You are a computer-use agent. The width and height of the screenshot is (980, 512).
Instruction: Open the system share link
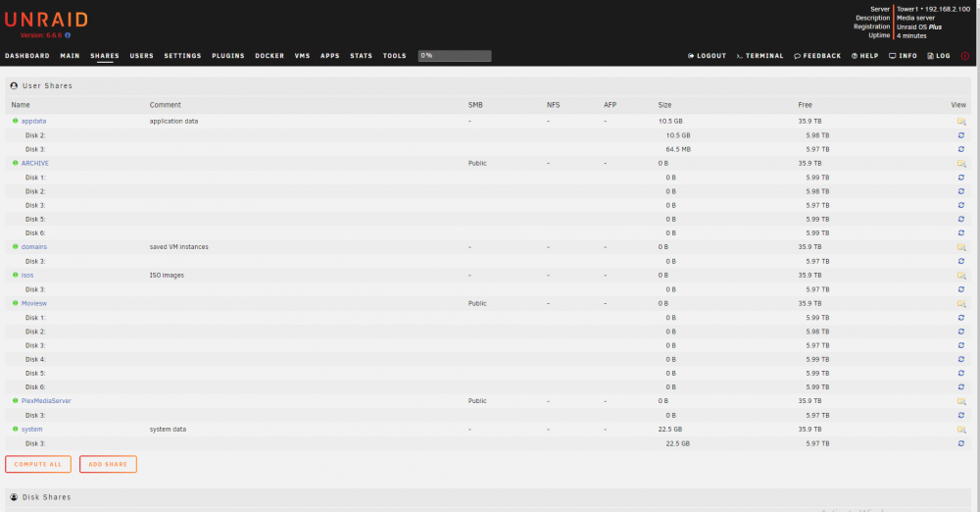tap(32, 430)
